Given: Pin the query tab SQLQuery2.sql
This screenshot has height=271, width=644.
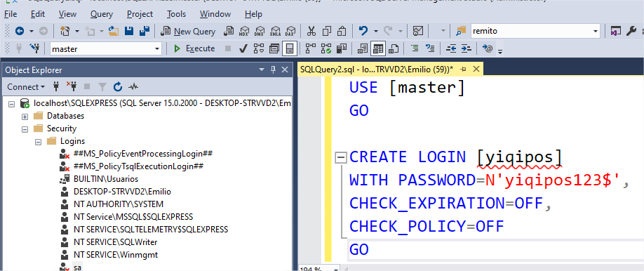Looking at the screenshot, I should 464,70.
